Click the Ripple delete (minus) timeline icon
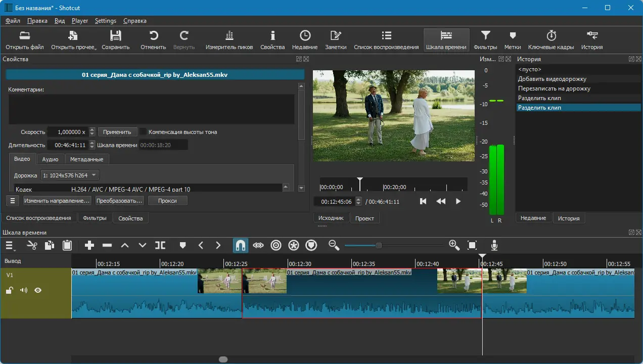 [x=107, y=245]
